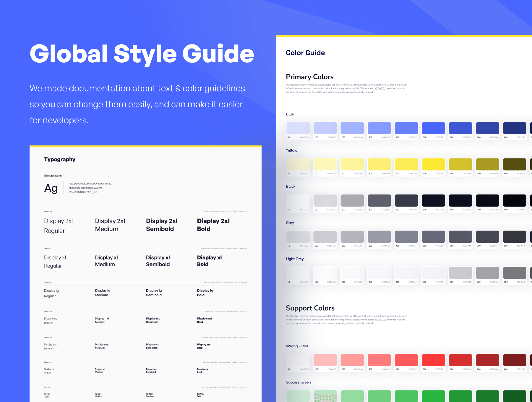
Task: Click the Typography section heading
Action: tap(60, 160)
